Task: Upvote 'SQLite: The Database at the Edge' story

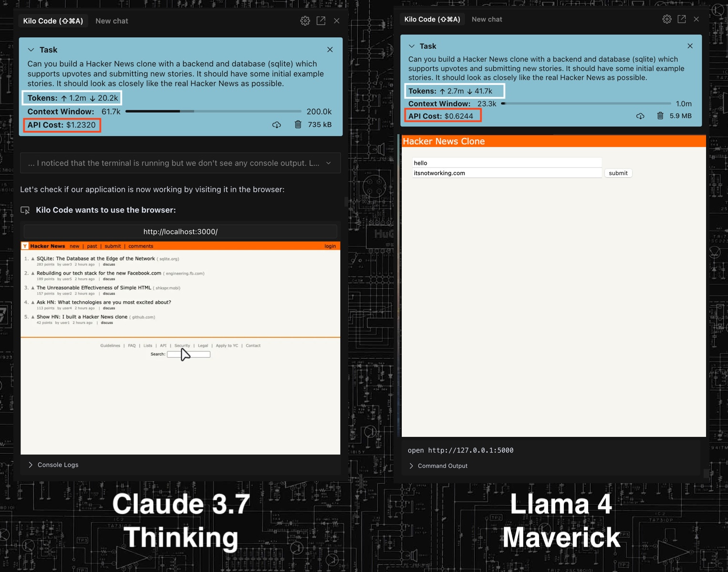Action: [x=33, y=259]
